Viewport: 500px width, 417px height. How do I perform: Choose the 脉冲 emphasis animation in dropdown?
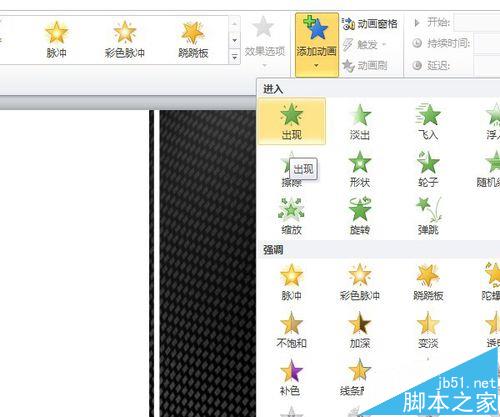[x=292, y=282]
